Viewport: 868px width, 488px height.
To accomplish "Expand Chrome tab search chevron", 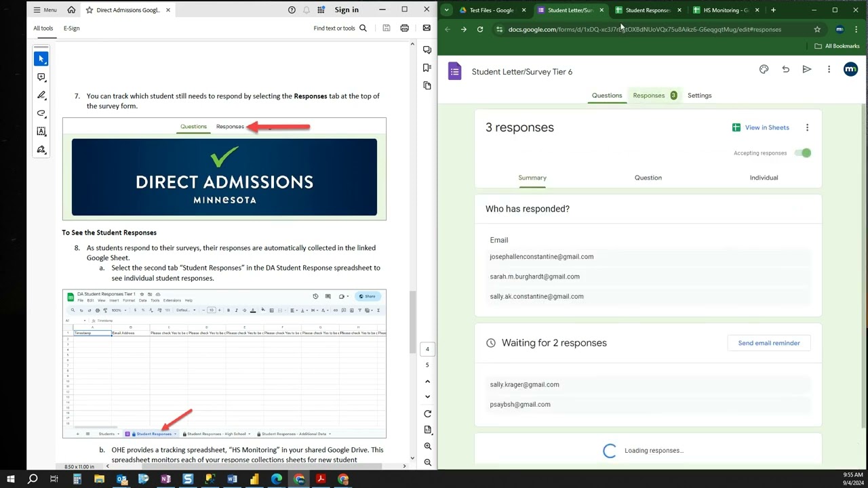I will [446, 10].
